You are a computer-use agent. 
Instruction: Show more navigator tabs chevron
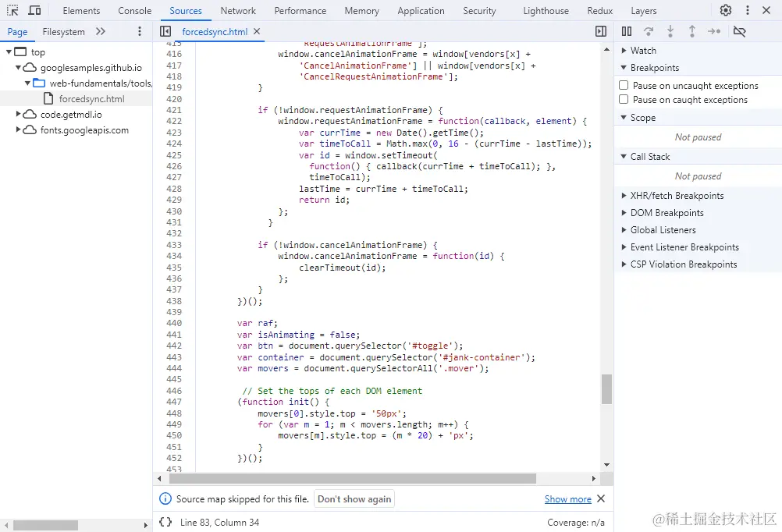pyautogui.click(x=101, y=31)
